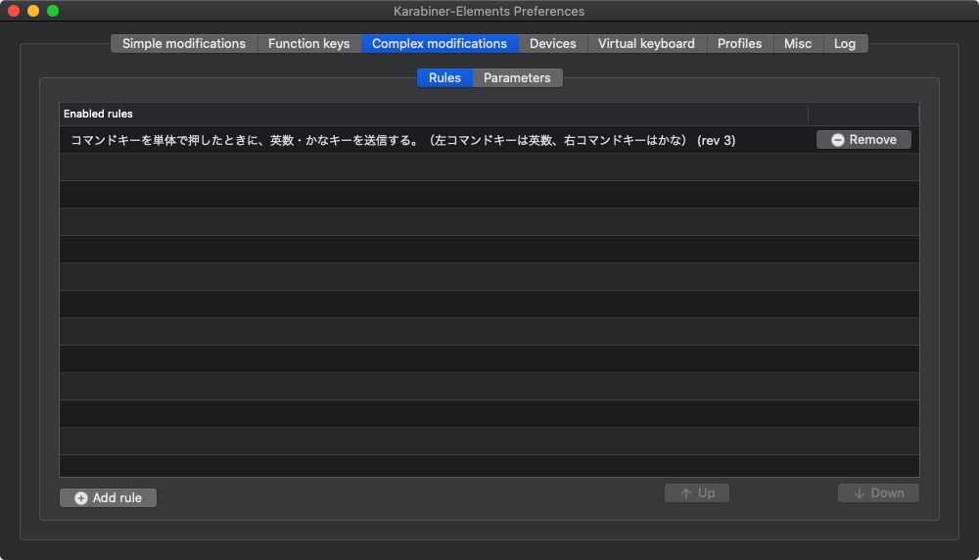Open the Profiles tab

point(740,44)
